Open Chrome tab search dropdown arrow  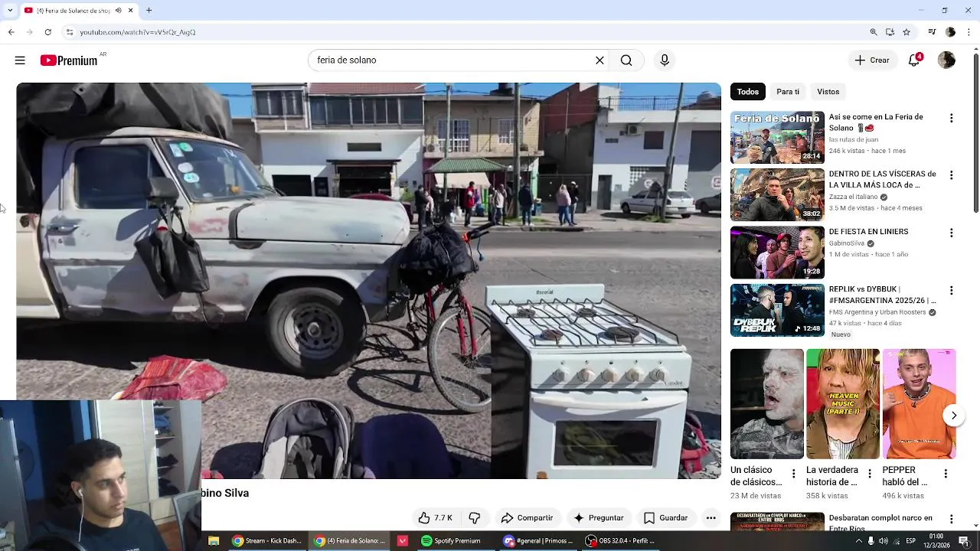pos(9,11)
